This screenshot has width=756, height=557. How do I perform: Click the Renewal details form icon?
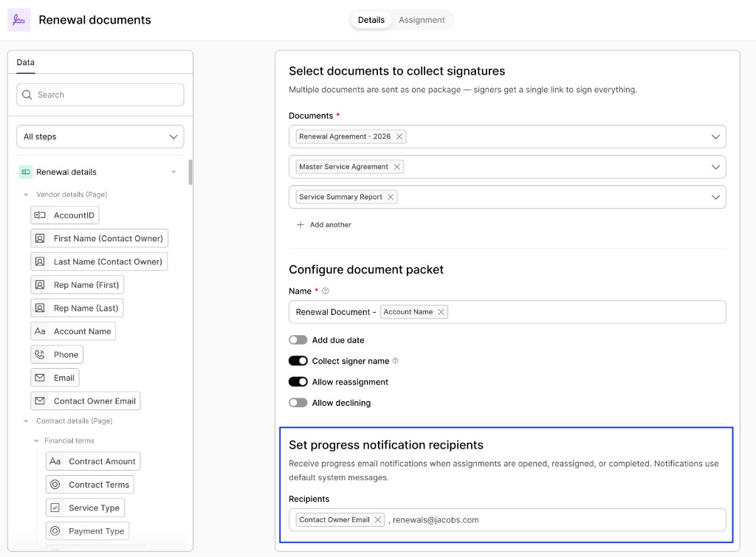coord(26,172)
